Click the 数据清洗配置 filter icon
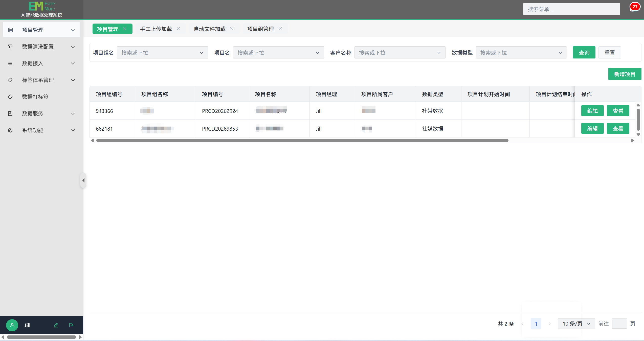The image size is (644, 341). (x=10, y=47)
